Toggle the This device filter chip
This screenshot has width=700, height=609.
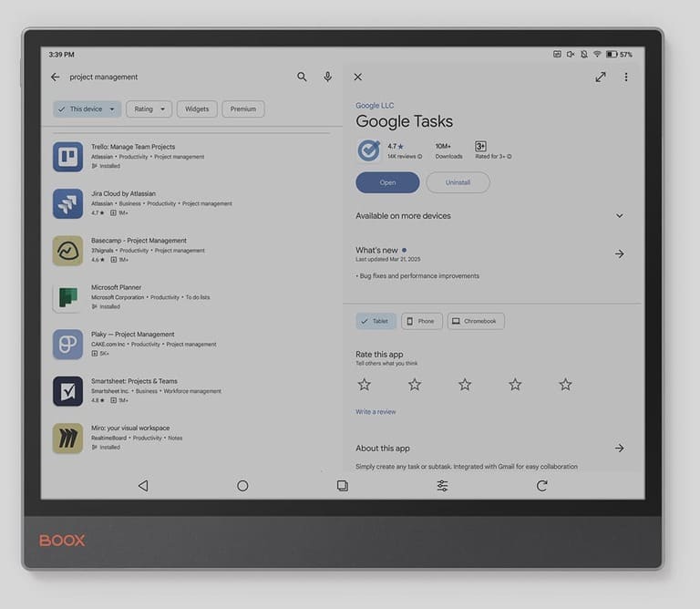click(x=87, y=109)
